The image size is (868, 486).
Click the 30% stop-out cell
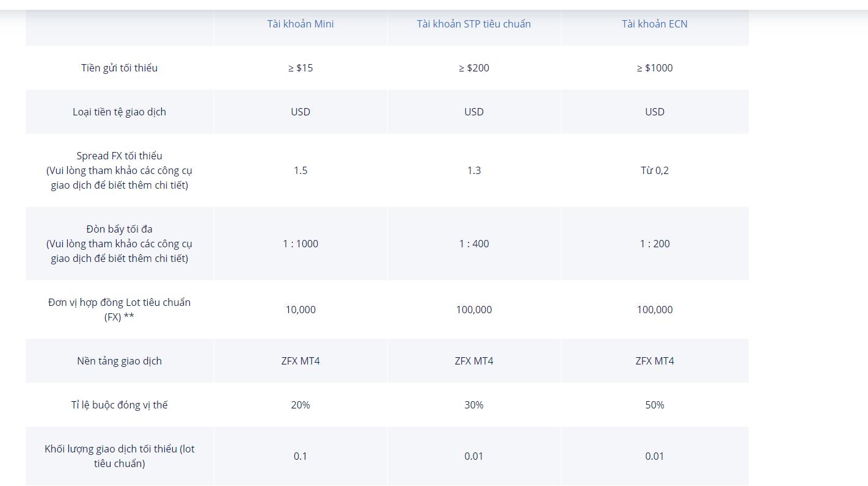474,405
